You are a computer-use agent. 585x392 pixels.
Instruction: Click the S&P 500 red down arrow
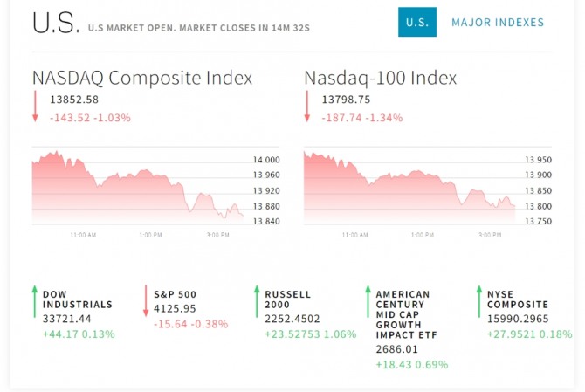click(146, 301)
